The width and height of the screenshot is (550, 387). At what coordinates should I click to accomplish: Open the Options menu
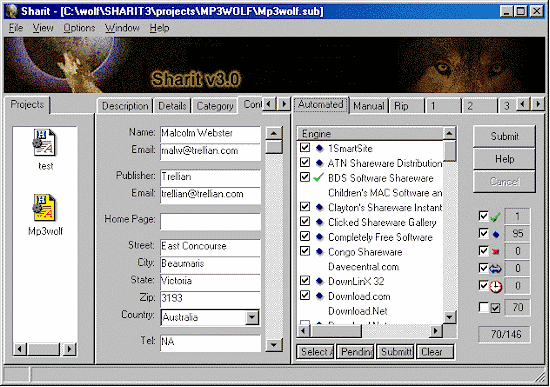pyautogui.click(x=79, y=28)
